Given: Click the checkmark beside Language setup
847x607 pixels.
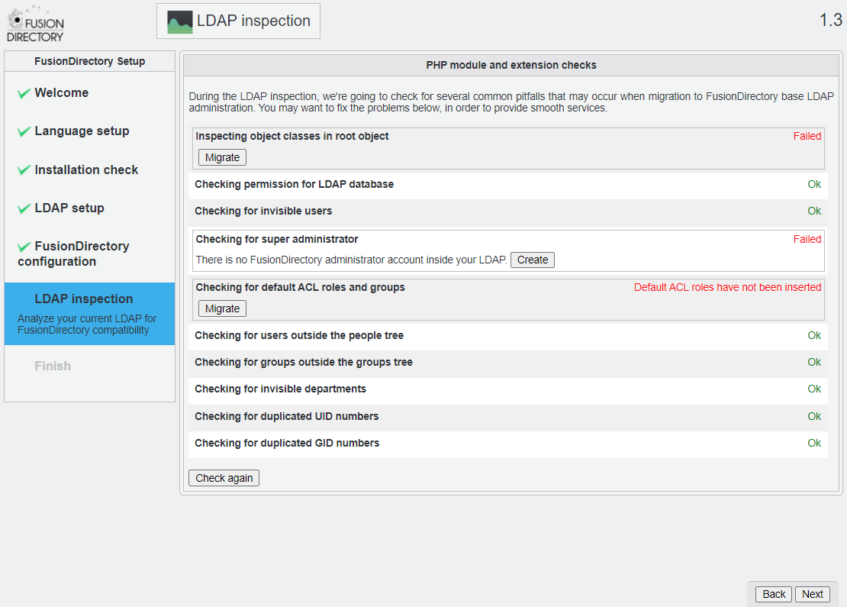Looking at the screenshot, I should 24,132.
